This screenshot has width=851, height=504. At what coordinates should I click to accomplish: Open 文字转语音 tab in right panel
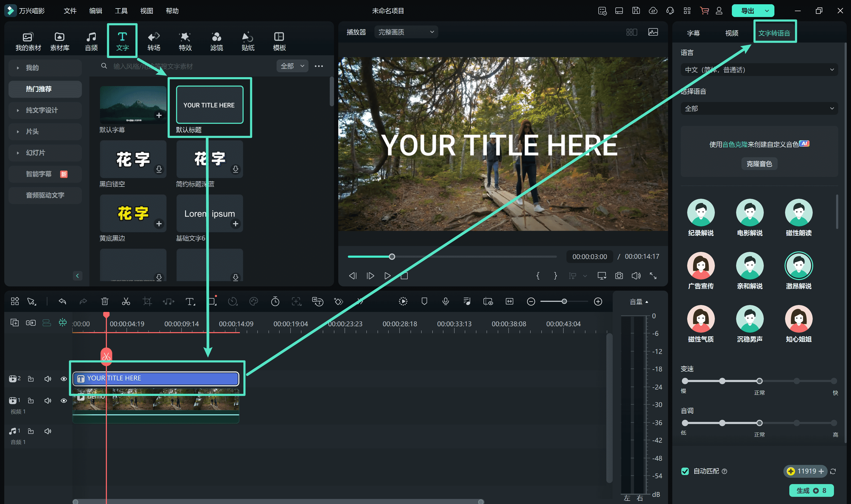(x=774, y=33)
